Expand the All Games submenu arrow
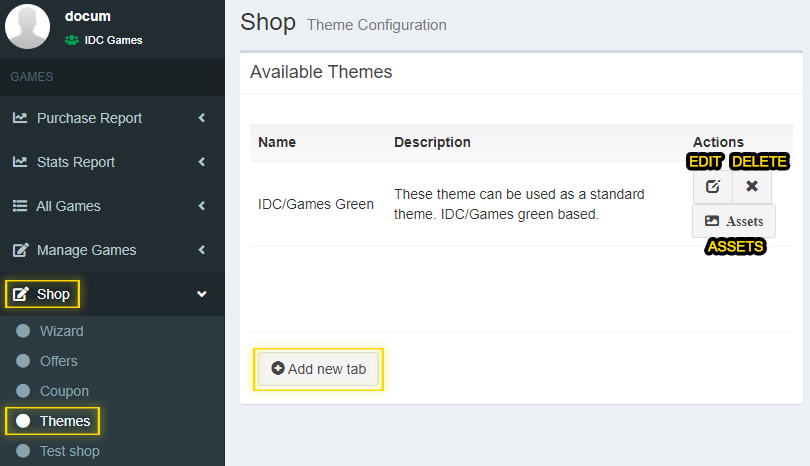This screenshot has height=466, width=810. tap(201, 206)
